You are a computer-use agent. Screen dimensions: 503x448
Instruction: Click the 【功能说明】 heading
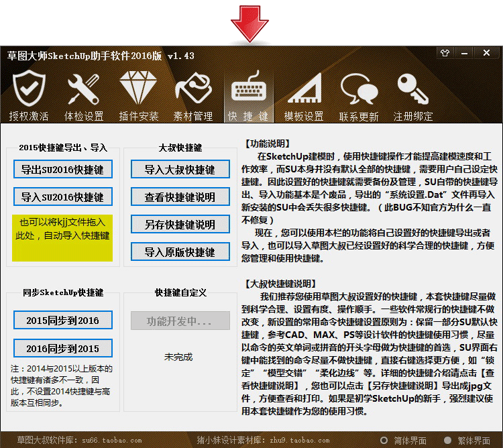pos(268,144)
